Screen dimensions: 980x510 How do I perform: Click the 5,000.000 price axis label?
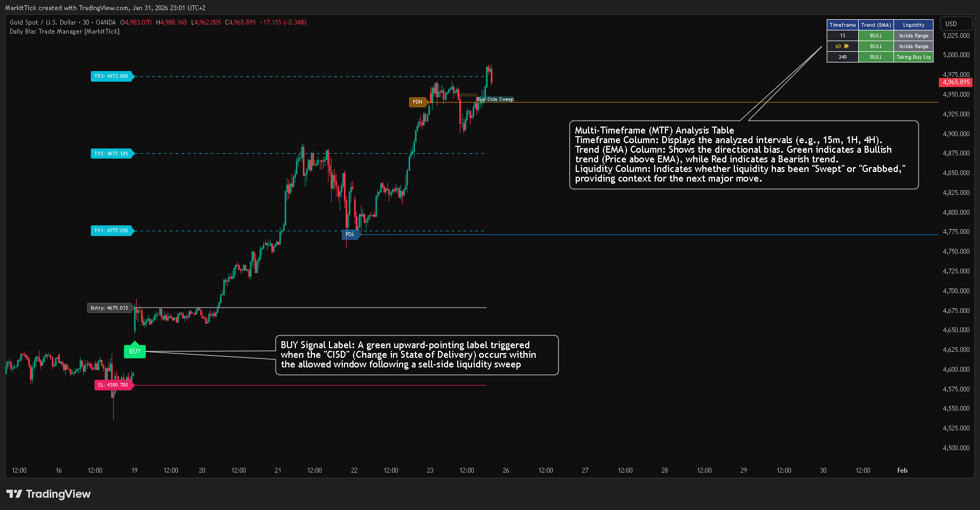pos(956,55)
